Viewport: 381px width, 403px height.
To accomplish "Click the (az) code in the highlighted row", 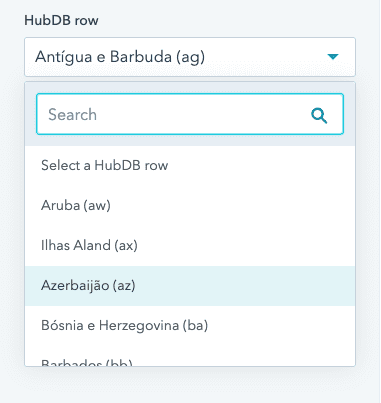I will pyautogui.click(x=124, y=286).
